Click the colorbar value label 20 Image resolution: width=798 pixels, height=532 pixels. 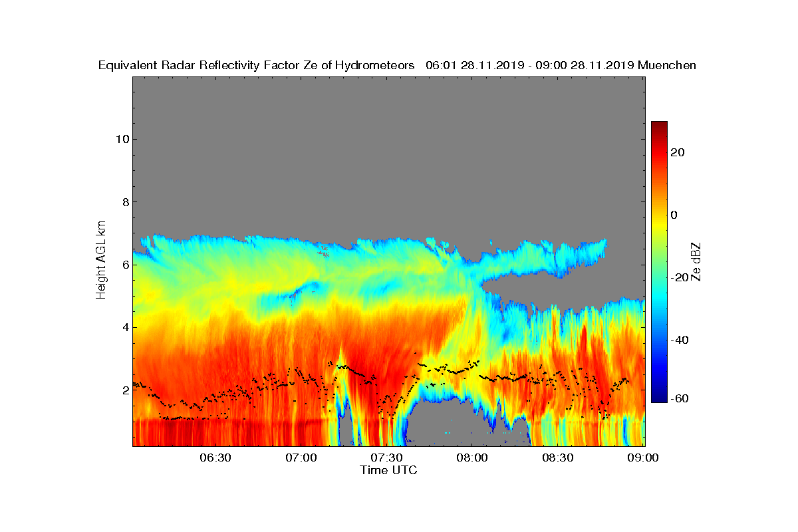678,152
